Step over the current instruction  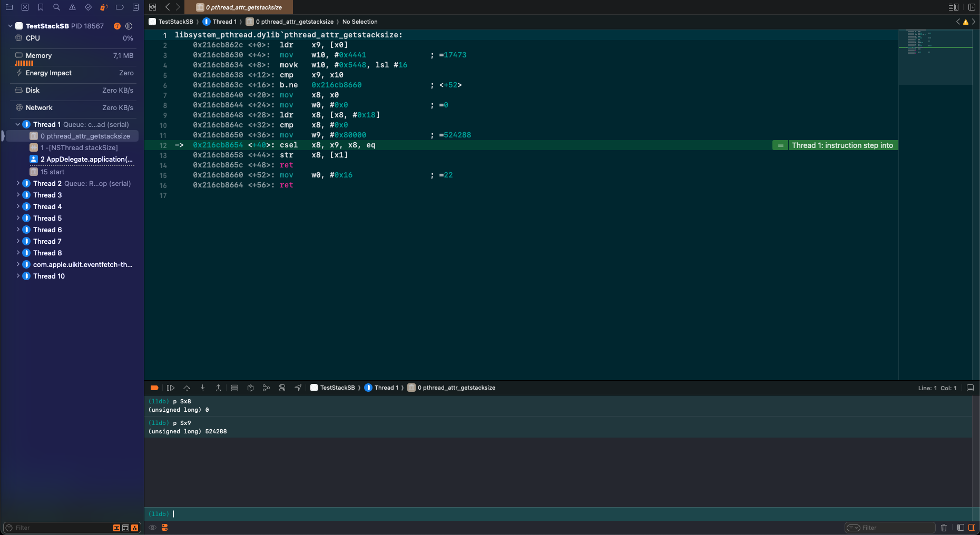click(187, 388)
